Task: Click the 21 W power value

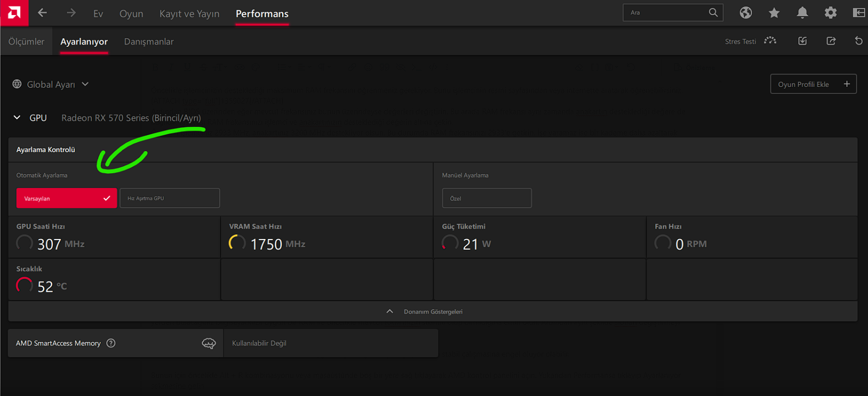Action: click(x=477, y=244)
